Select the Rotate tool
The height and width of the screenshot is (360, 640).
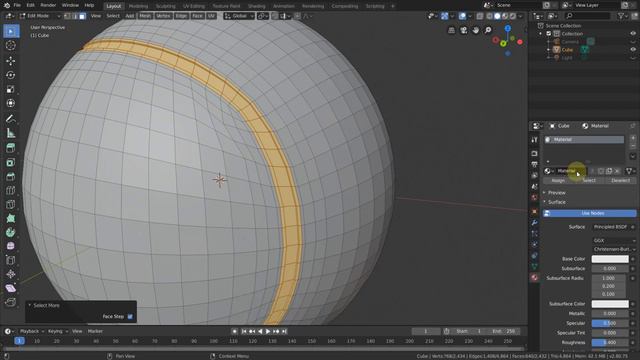tap(11, 75)
